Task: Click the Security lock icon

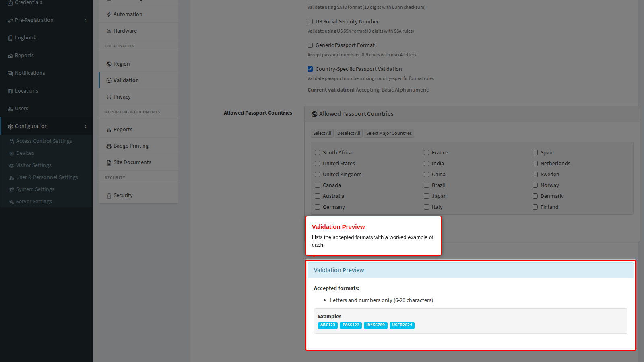Action: (109, 195)
